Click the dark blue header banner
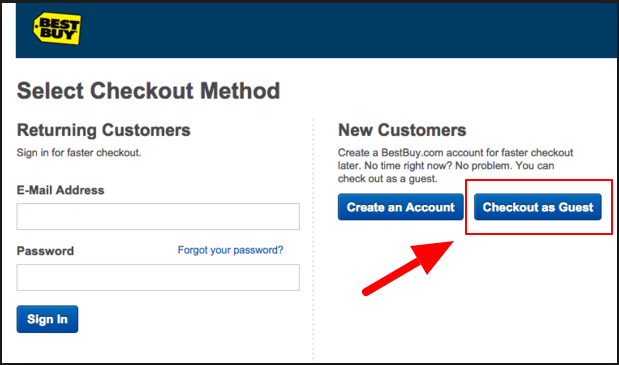The width and height of the screenshot is (619, 365). tap(316, 31)
